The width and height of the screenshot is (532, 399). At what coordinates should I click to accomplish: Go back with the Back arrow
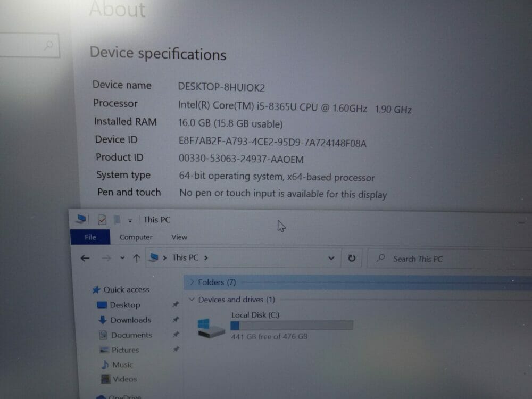click(x=85, y=258)
